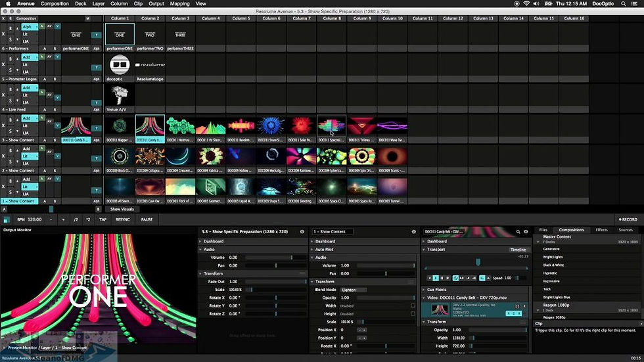Toggle V video button on layer 4 Live Feed

(x=58, y=97)
